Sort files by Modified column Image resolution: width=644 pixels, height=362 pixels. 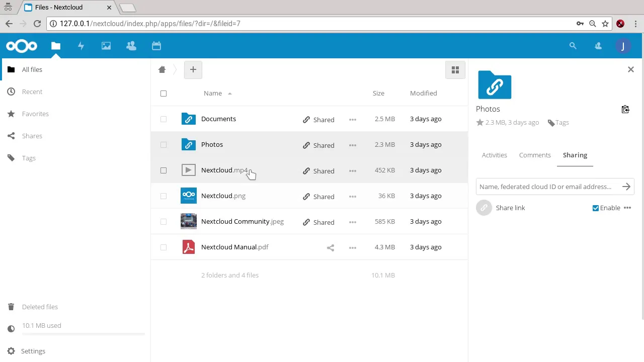click(x=423, y=93)
